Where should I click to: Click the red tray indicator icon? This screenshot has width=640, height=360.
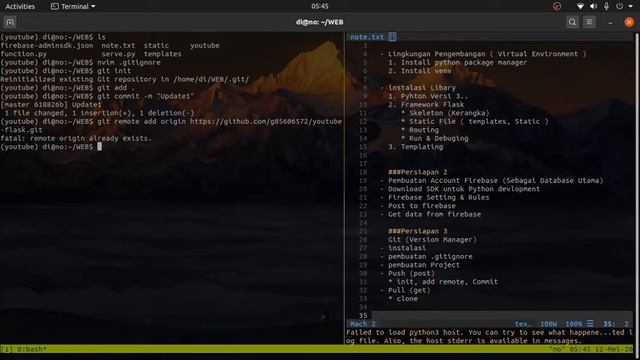click(557, 6)
